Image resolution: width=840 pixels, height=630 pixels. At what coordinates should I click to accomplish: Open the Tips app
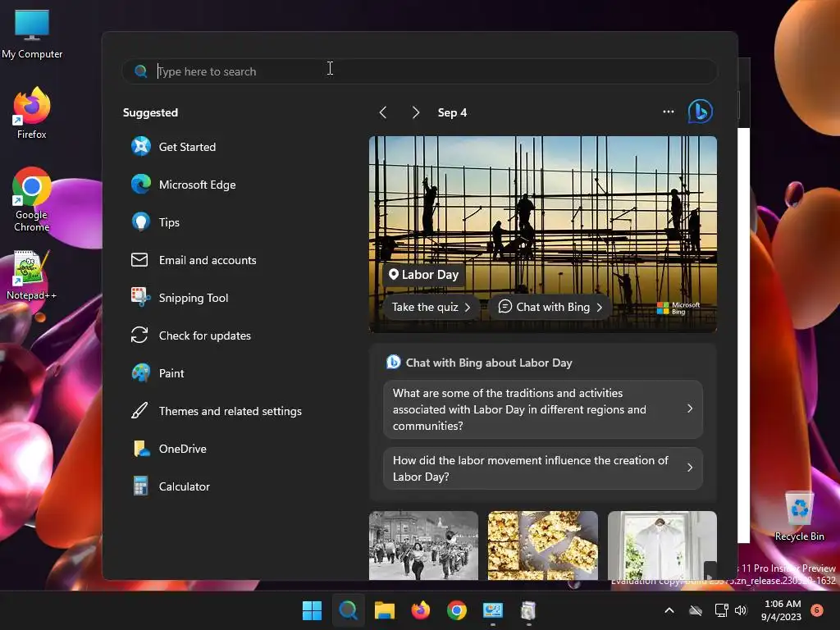tap(155, 222)
